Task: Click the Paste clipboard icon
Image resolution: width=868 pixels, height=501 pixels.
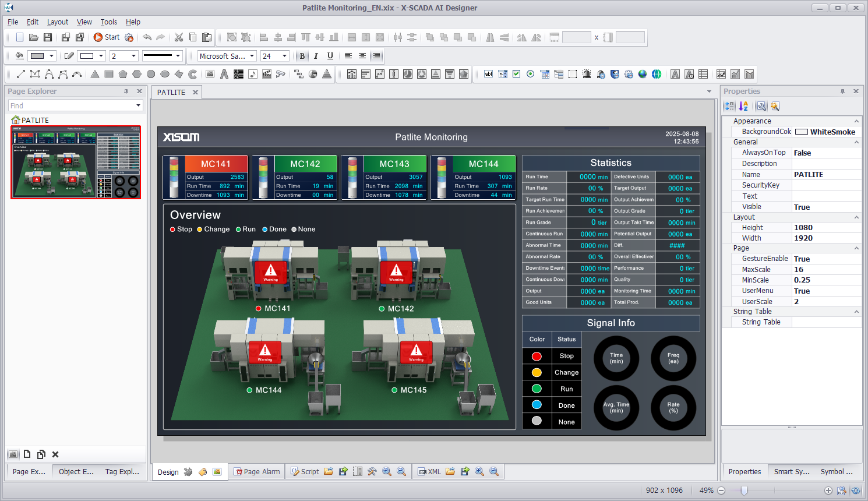Action: click(207, 37)
